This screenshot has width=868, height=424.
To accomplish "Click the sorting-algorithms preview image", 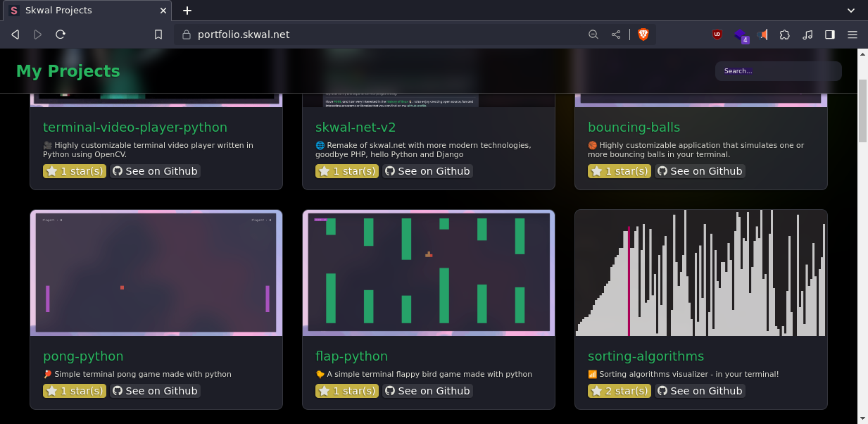I will [701, 273].
